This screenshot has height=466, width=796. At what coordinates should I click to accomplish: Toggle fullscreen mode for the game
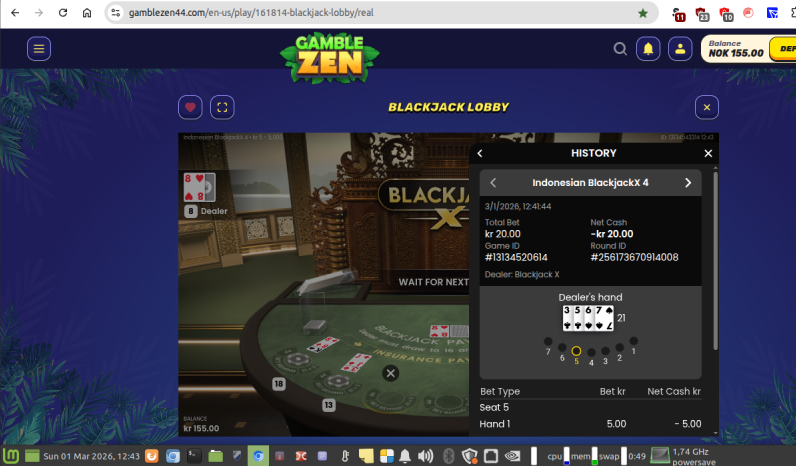222,107
